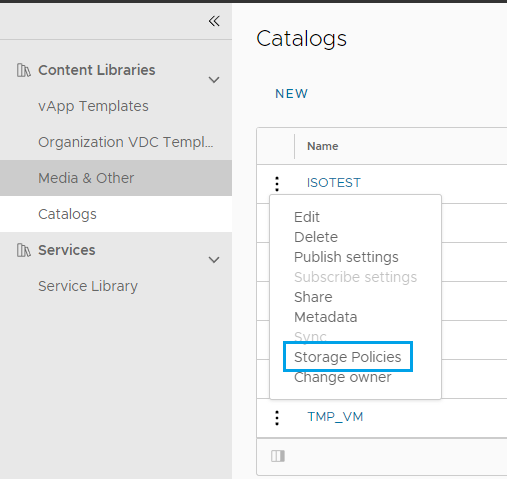507x479 pixels.
Task: Open actions menu for ISOTEST row
Action: (277, 184)
